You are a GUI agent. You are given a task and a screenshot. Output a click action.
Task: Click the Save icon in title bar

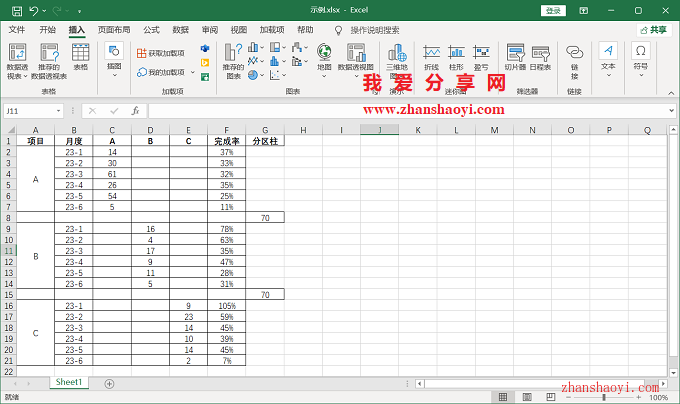[x=16, y=11]
